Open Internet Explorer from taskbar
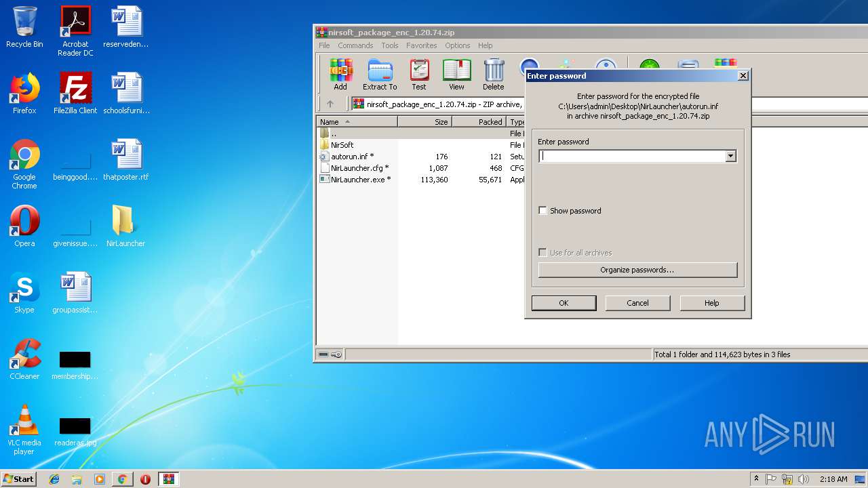868x488 pixels. point(54,479)
